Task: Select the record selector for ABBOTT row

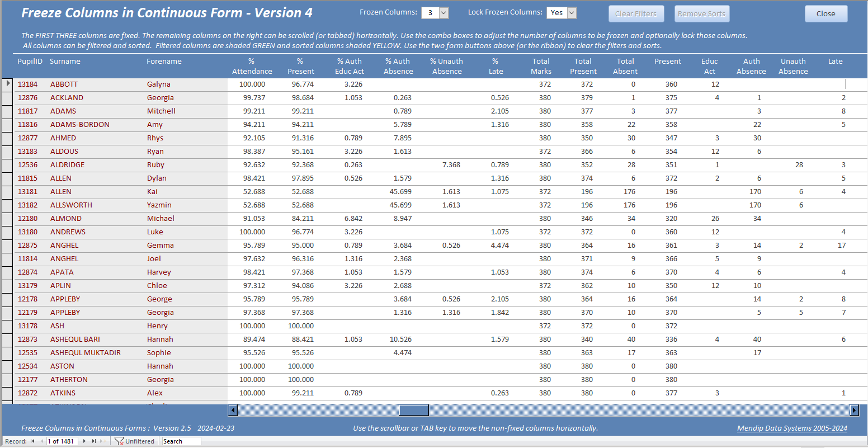Action: 7,84
